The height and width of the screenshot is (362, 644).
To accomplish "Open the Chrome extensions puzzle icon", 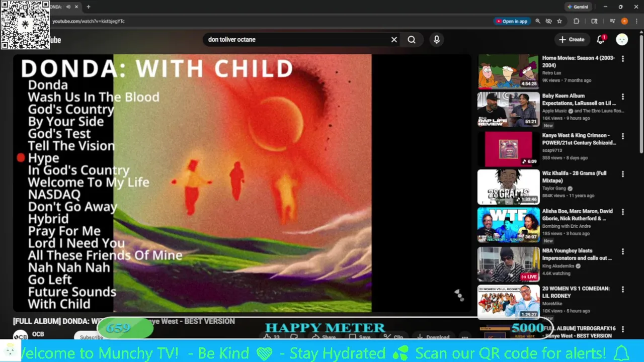I will click(577, 21).
